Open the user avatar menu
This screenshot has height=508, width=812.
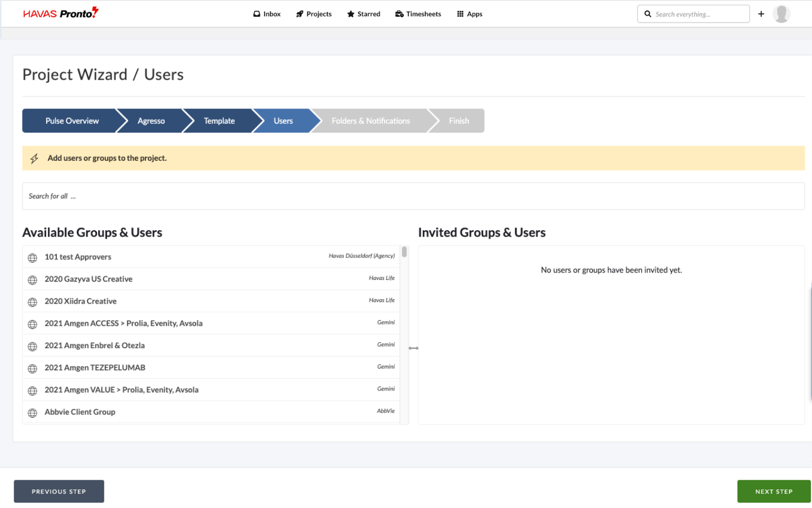[782, 14]
